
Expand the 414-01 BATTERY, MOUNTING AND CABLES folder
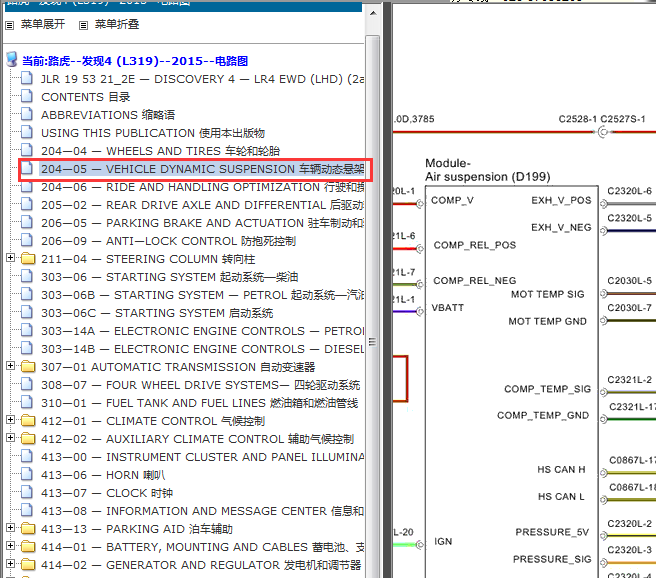(x=10, y=545)
